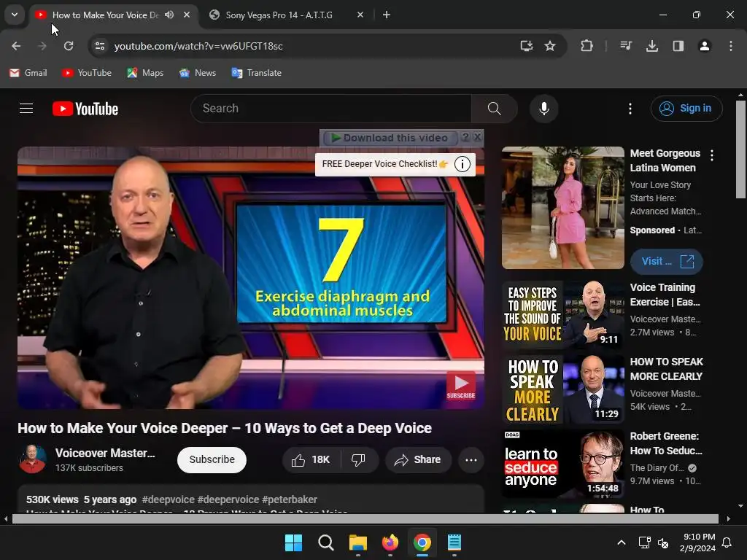Reload the page
This screenshot has height=560, width=747.
[x=69, y=46]
